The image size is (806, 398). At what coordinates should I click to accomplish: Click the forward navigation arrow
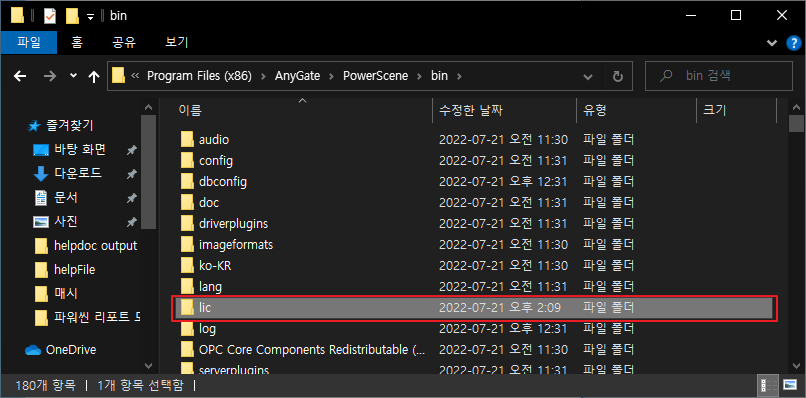[50, 77]
